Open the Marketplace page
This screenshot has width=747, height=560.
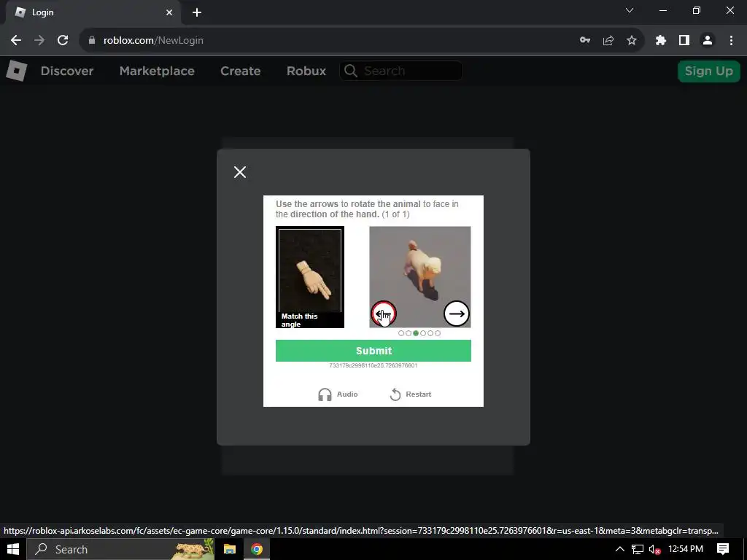[157, 71]
